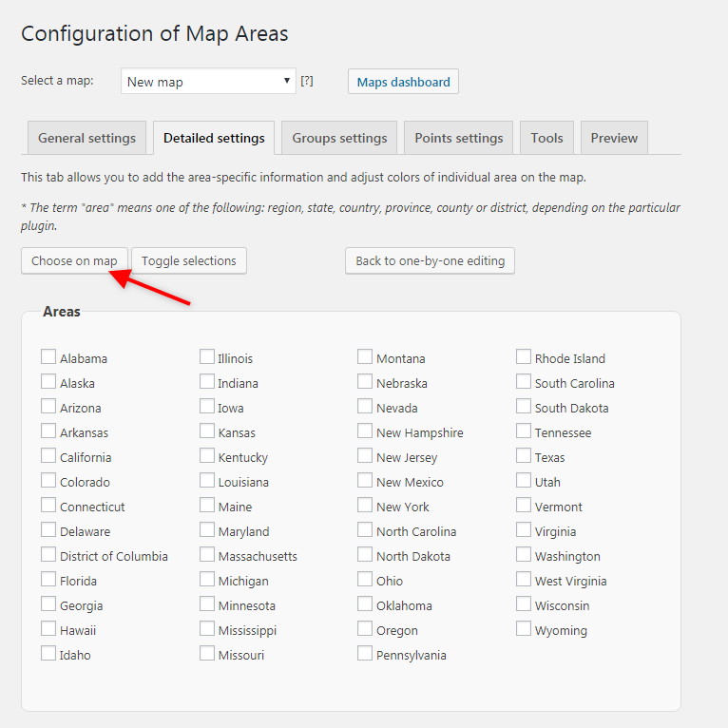Tick the Illinois checkbox
Image resolution: width=728 pixels, height=728 pixels.
pyautogui.click(x=207, y=357)
